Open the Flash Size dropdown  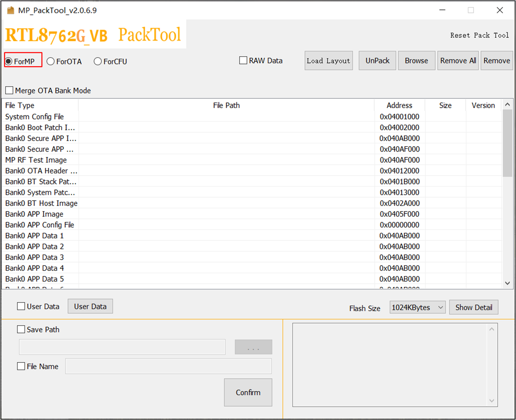click(417, 308)
